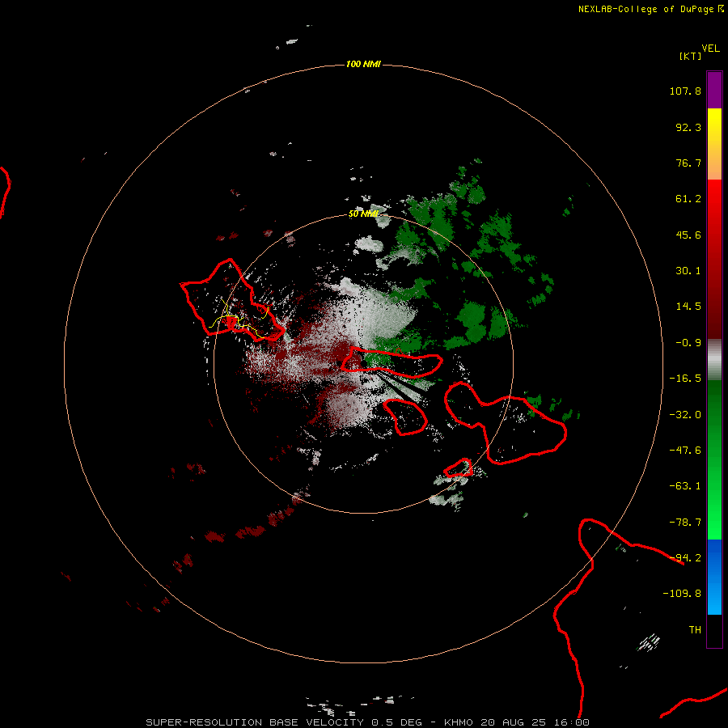Click the 50 NMI range ring label
Viewport: 728px width, 728px height.
(x=363, y=214)
